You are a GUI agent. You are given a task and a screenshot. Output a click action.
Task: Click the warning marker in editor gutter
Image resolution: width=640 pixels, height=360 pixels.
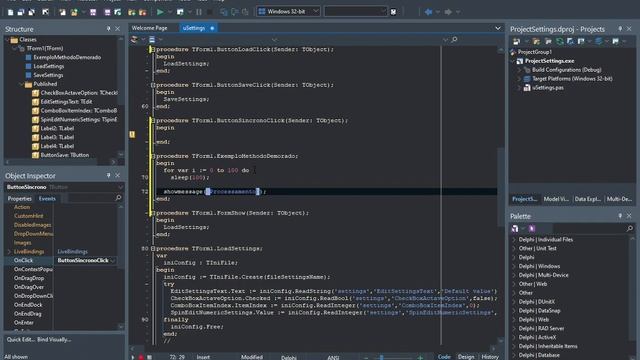pyautogui.click(x=132, y=134)
